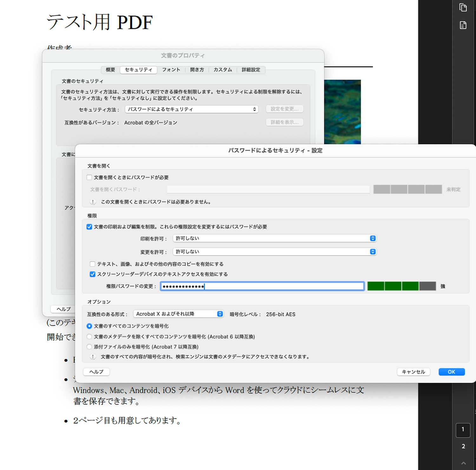
Task: Open the changes allowed dropdown
Action: pyautogui.click(x=274, y=252)
